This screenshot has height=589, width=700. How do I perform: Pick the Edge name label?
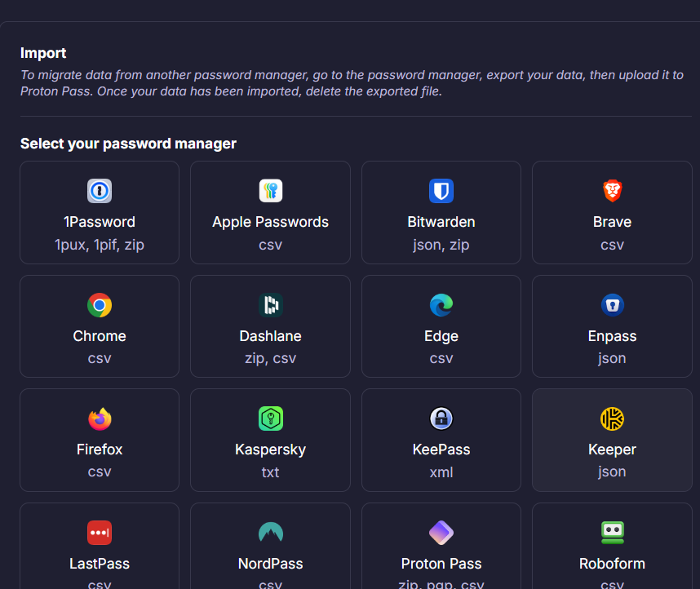point(441,336)
